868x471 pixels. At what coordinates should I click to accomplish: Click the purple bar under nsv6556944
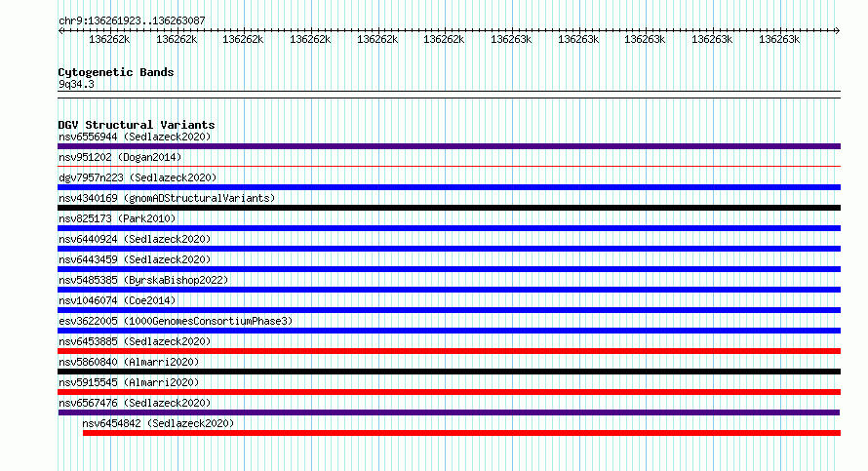point(449,146)
